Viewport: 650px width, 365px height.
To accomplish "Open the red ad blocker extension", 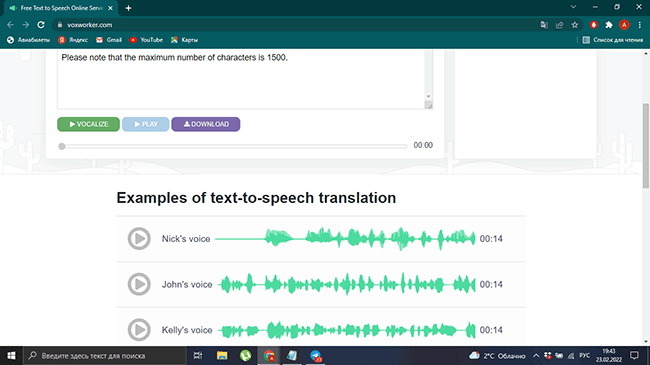I will coord(594,25).
